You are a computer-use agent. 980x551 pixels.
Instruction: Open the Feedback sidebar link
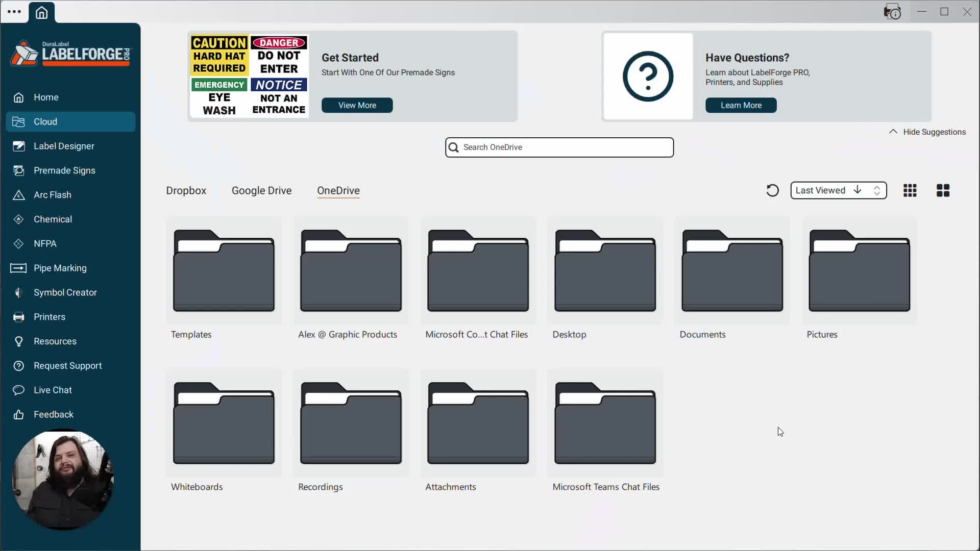coord(70,415)
